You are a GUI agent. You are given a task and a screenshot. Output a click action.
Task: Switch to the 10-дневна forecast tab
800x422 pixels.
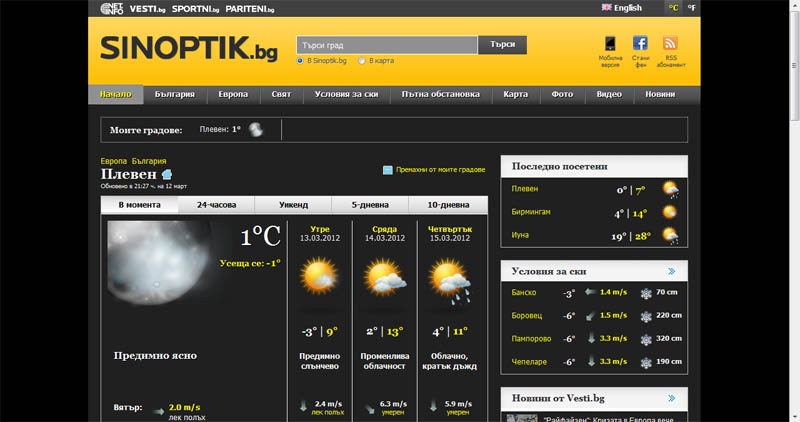(x=448, y=205)
